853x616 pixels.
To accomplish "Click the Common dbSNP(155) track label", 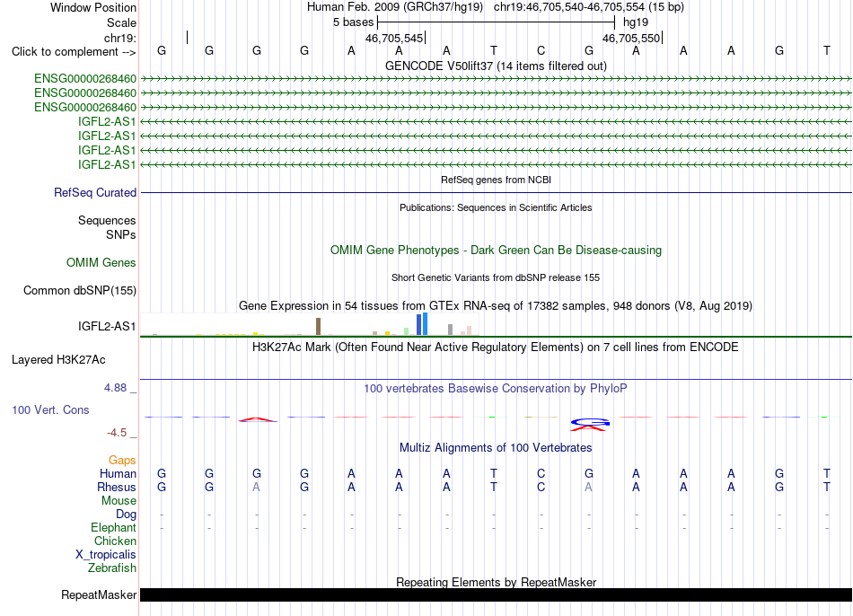I will (79, 291).
